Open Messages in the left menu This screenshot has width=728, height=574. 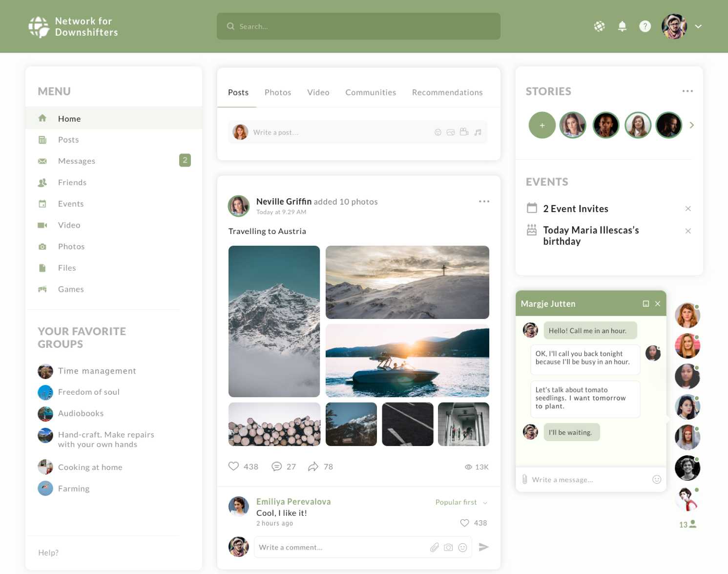[x=77, y=161]
